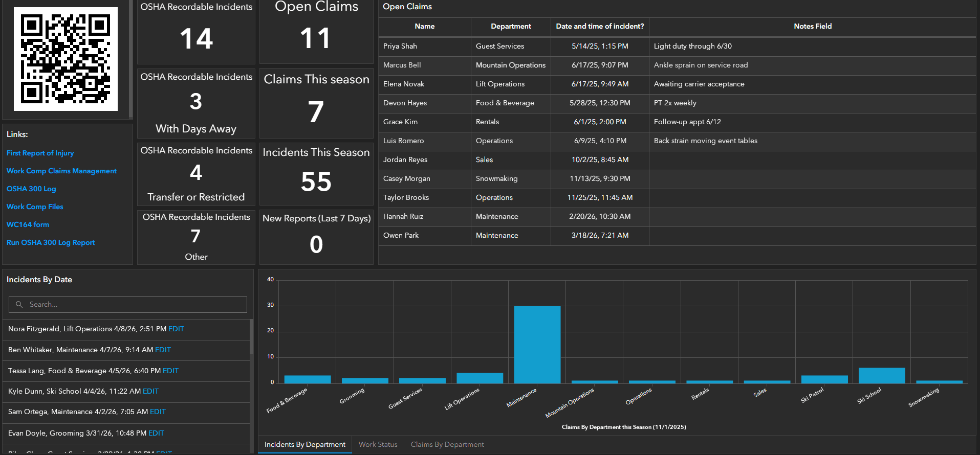The width and height of the screenshot is (980, 455).
Task: Click the Incidents By Date list scrollbar
Action: pos(251,336)
